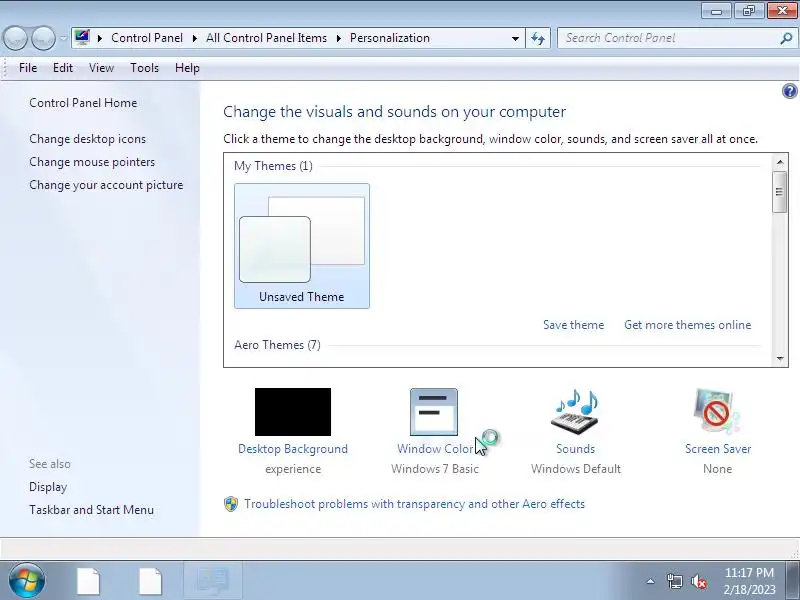800x600 pixels.
Task: Open the Sounds icon with piano keyboard
Action: coord(576,412)
